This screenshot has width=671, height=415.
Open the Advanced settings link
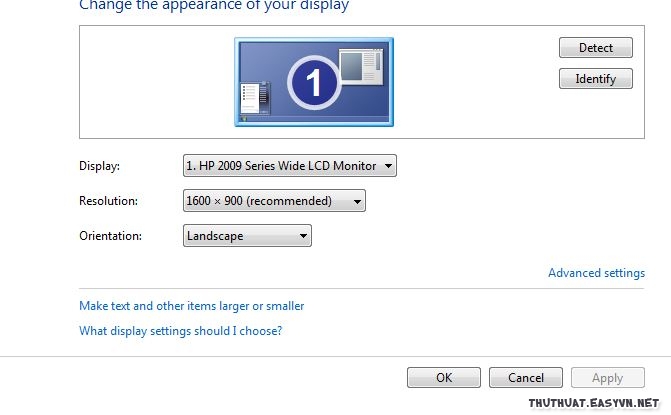coord(596,273)
